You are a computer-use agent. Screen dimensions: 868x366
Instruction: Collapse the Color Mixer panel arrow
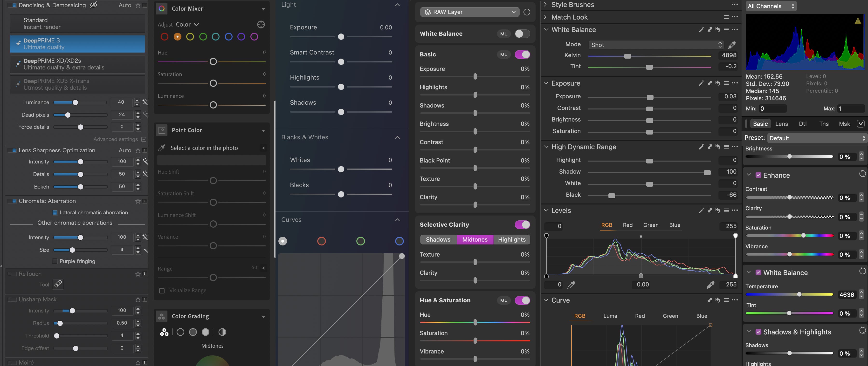263,9
